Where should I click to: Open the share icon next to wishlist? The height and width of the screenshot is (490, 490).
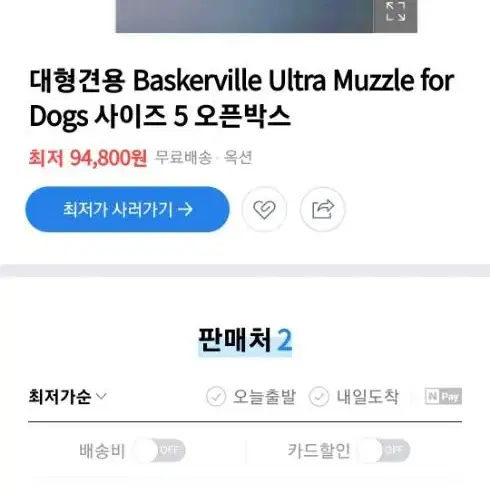322,209
